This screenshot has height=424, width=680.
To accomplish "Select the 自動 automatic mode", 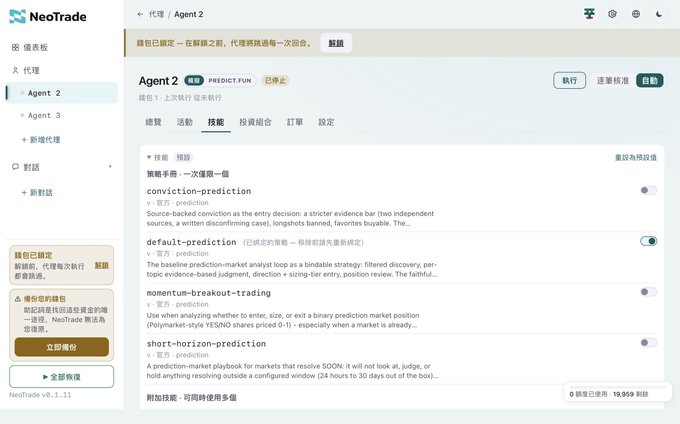I will [650, 81].
